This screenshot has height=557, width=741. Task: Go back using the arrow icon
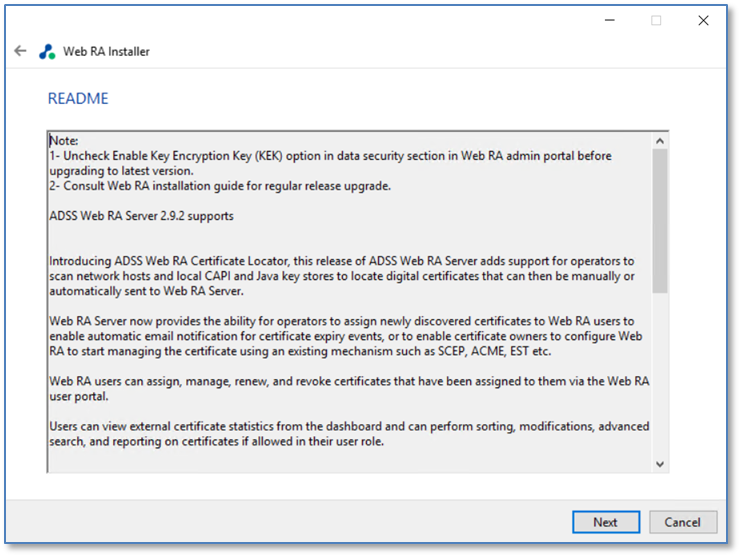(20, 51)
